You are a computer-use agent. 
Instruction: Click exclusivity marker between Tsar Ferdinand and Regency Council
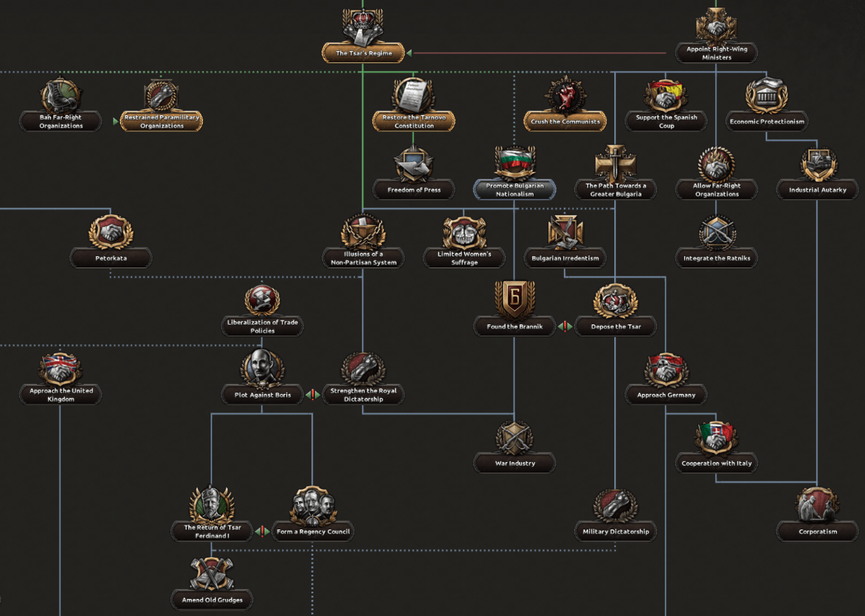coord(263,532)
